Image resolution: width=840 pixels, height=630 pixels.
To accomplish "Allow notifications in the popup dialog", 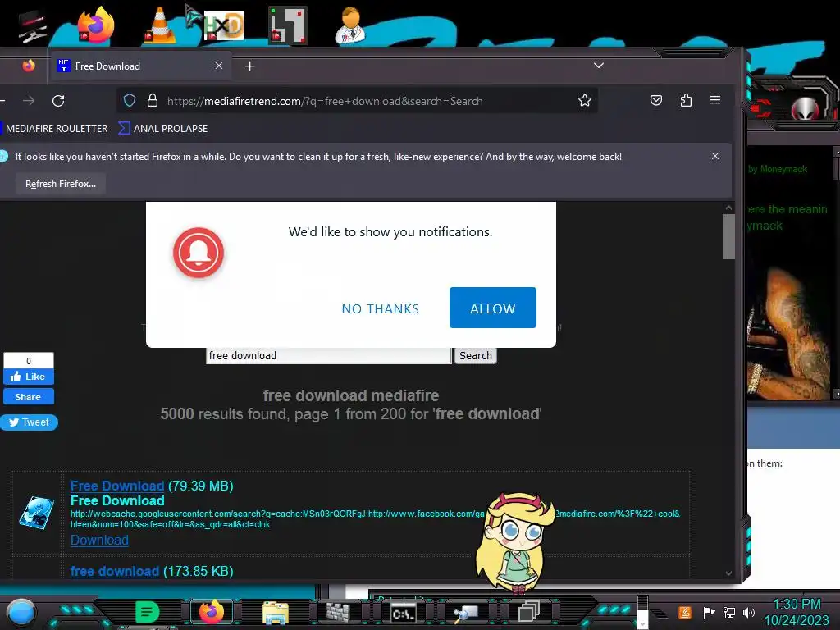I will click(492, 308).
